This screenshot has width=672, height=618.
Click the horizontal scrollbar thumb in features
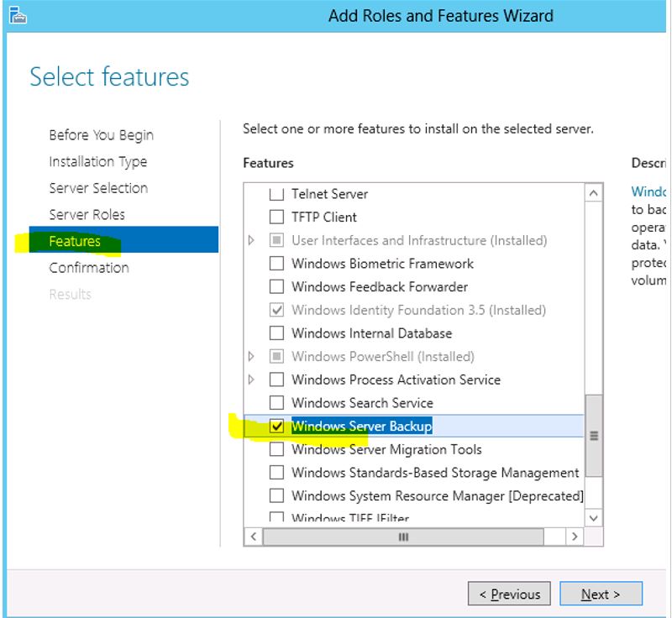coord(403,537)
